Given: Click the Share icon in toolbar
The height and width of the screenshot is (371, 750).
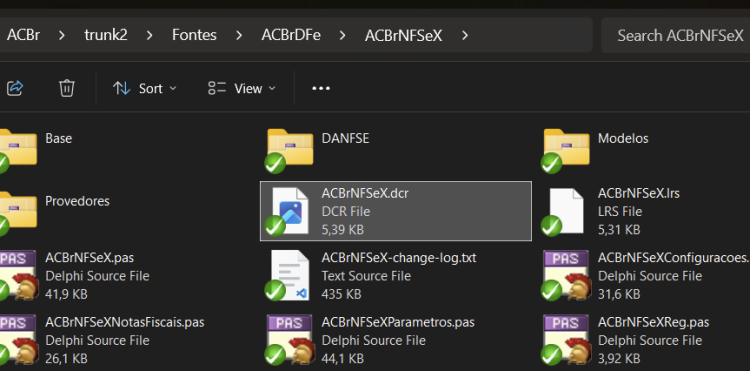Looking at the screenshot, I should point(15,88).
